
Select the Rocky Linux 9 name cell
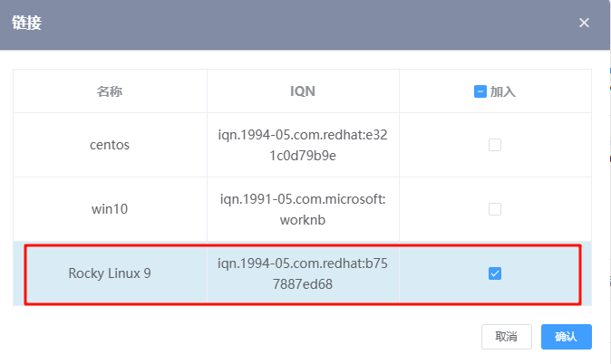(110, 273)
